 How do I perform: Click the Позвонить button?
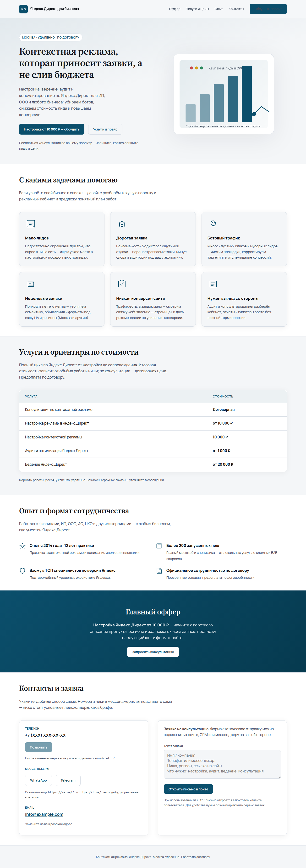(x=39, y=747)
